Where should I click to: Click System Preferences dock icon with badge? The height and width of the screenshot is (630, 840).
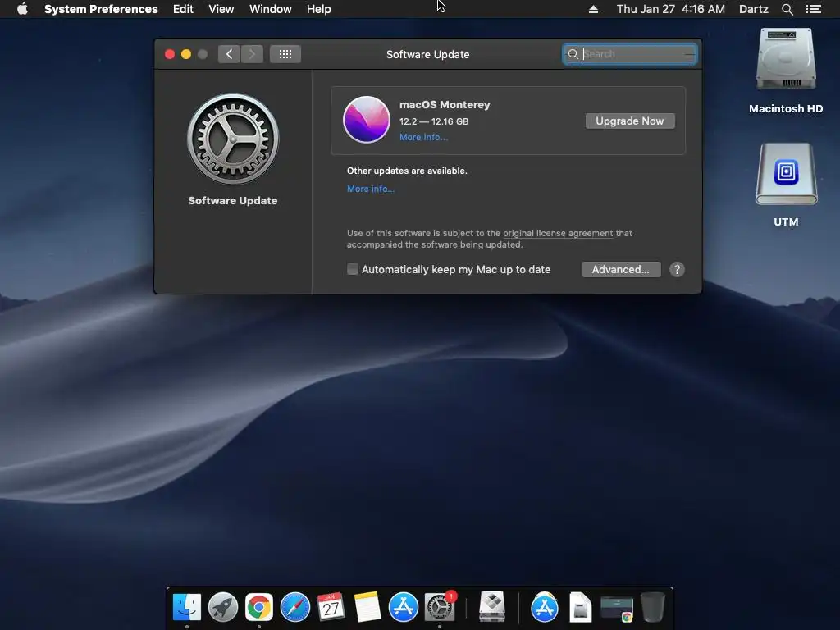coord(440,608)
